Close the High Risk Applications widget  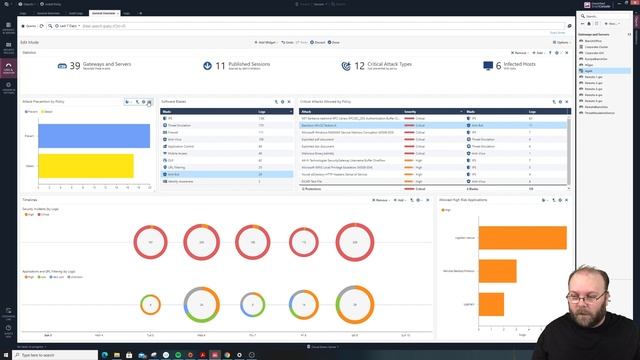click(567, 200)
